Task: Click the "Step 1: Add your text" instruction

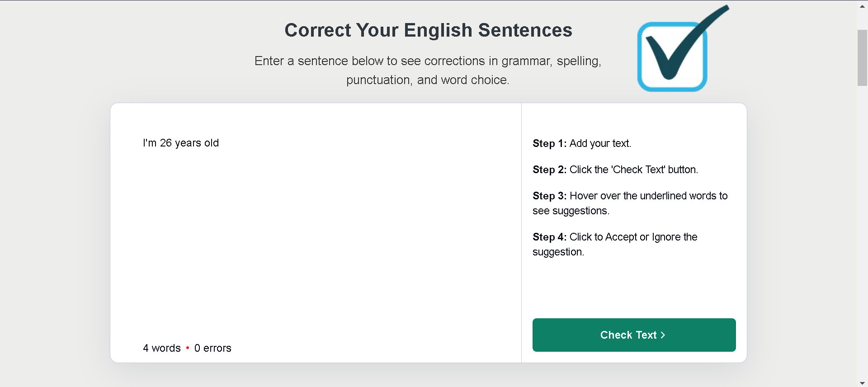Action: pyautogui.click(x=581, y=143)
